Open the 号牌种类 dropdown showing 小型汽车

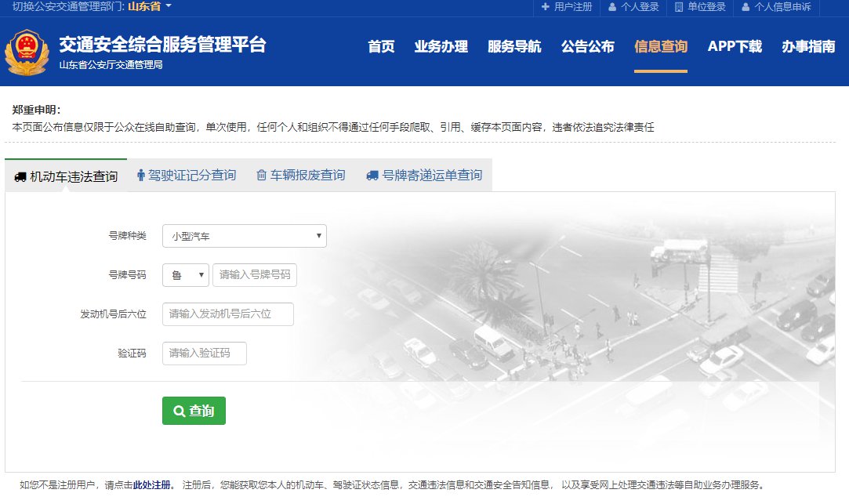pos(244,236)
